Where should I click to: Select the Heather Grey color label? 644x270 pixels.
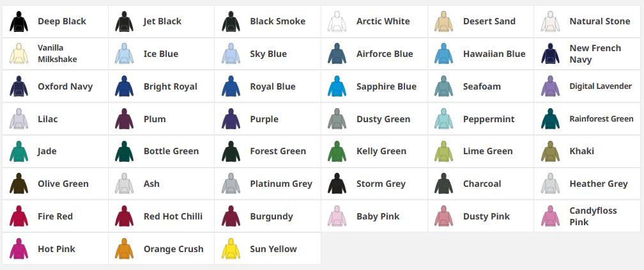click(598, 184)
